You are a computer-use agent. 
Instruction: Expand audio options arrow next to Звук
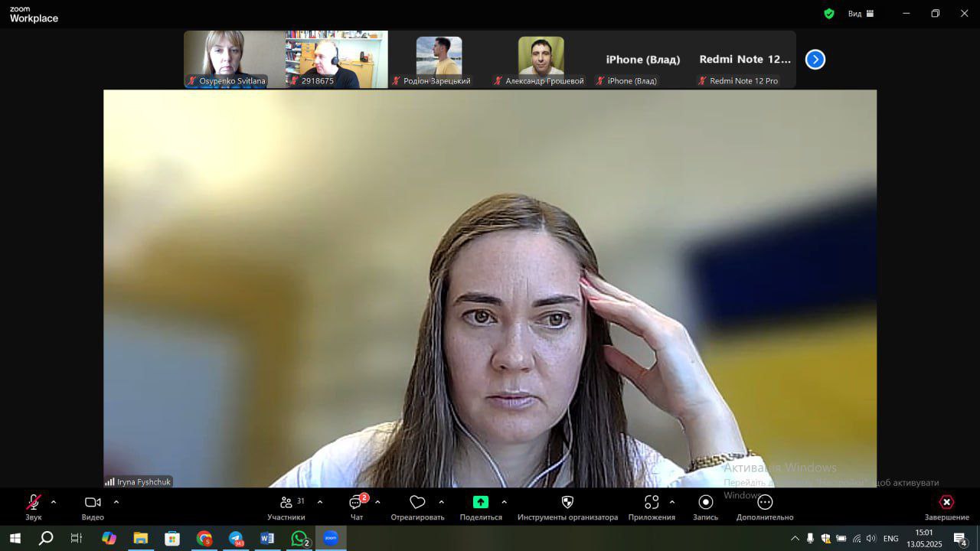click(x=54, y=502)
